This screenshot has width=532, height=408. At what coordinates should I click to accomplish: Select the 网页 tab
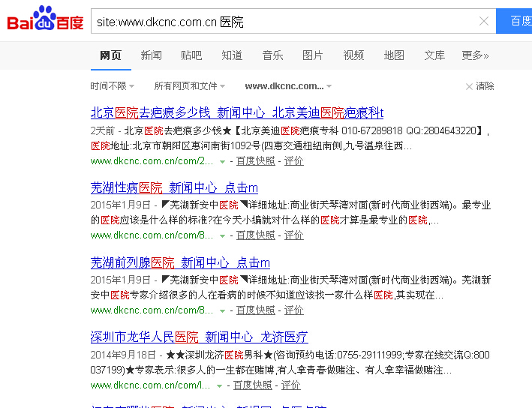coord(110,55)
